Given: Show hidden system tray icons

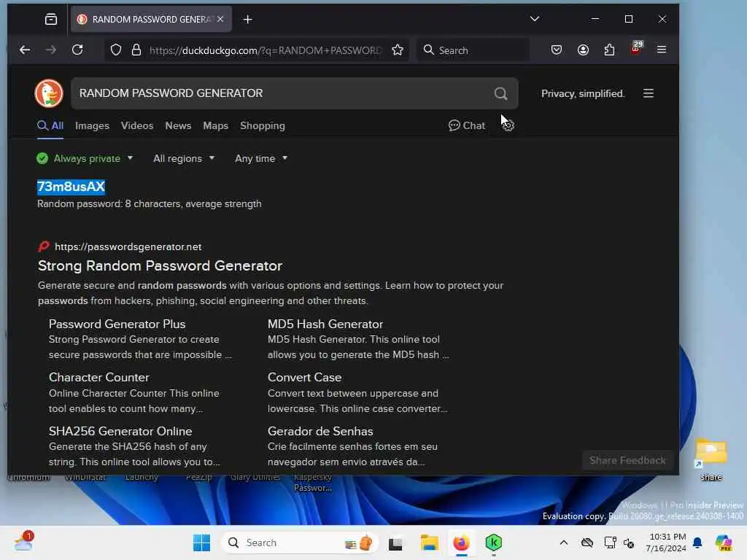Looking at the screenshot, I should [x=564, y=542].
